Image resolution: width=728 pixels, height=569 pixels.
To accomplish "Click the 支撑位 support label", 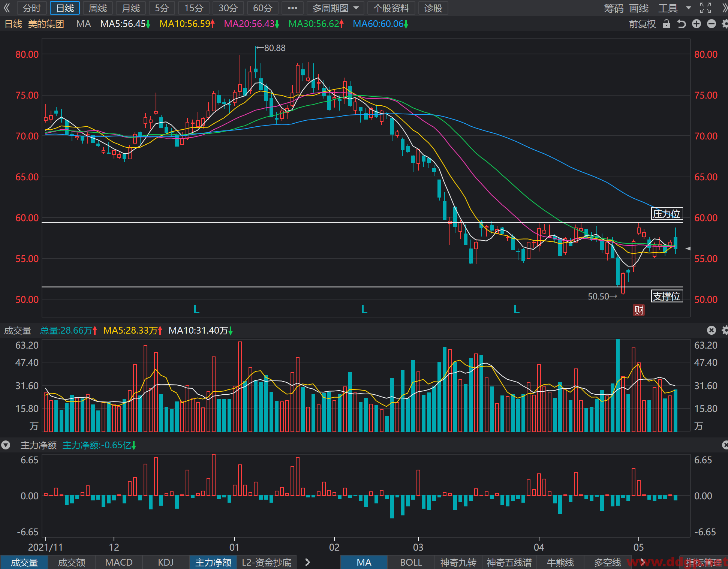I will click(667, 296).
